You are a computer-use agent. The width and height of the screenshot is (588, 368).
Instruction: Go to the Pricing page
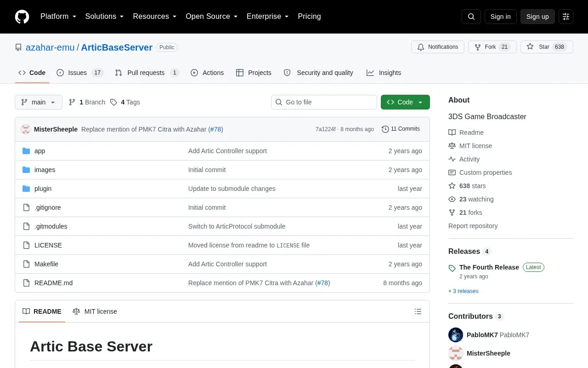click(309, 17)
